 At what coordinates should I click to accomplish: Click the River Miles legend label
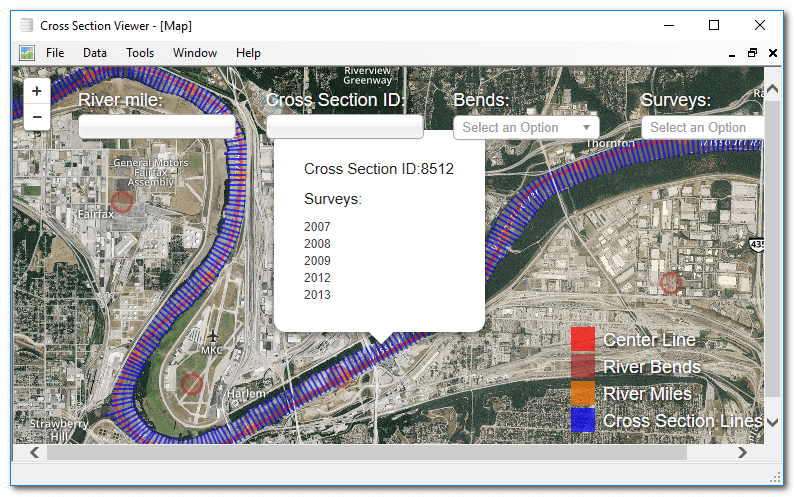(647, 394)
